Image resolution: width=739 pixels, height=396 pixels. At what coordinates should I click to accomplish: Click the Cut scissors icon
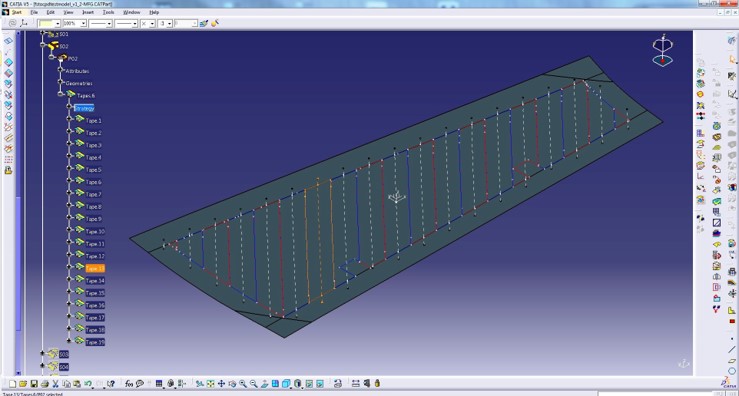[x=55, y=384]
